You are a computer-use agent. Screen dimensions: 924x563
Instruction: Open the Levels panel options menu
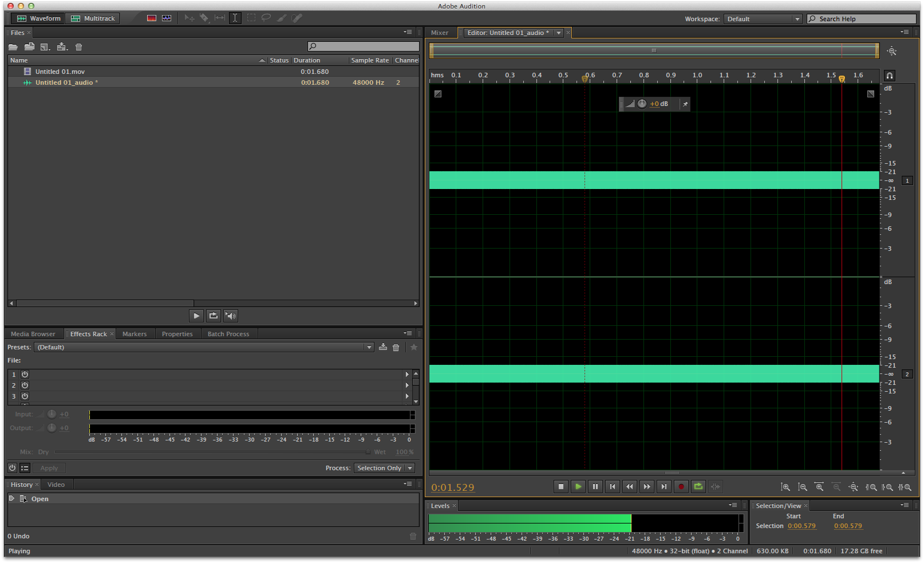(733, 505)
